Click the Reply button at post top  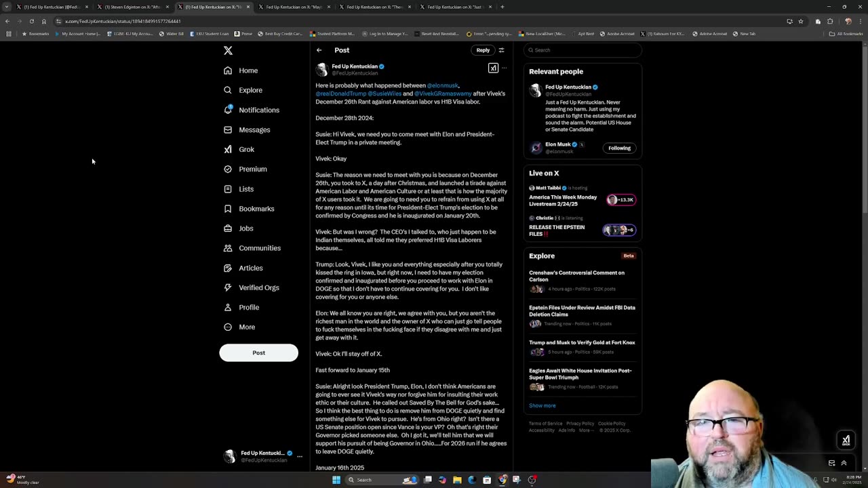(483, 50)
